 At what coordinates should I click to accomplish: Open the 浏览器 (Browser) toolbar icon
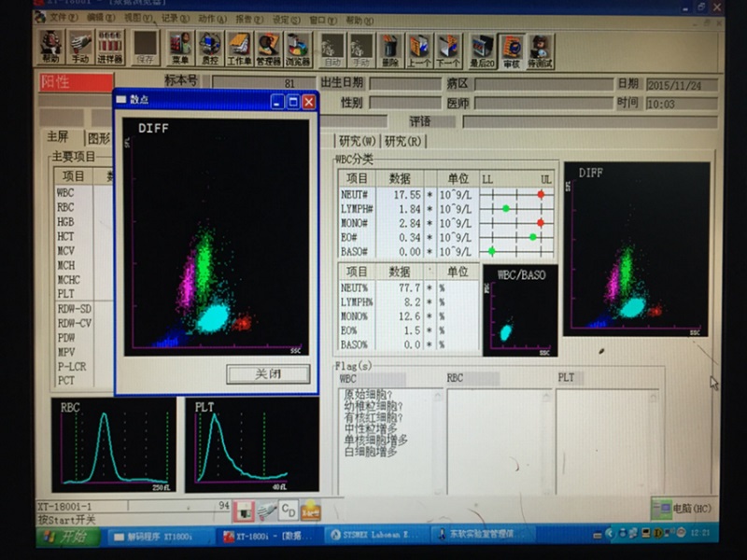pos(298,47)
